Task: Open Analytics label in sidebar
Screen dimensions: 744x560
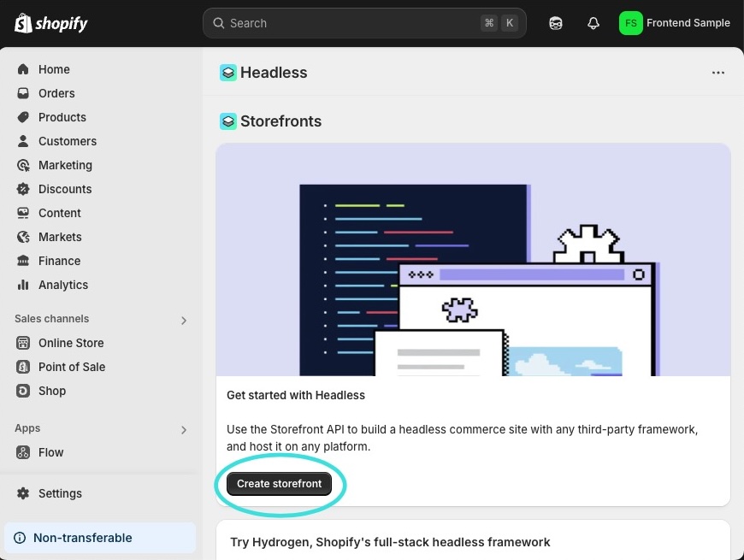Action: tap(63, 285)
